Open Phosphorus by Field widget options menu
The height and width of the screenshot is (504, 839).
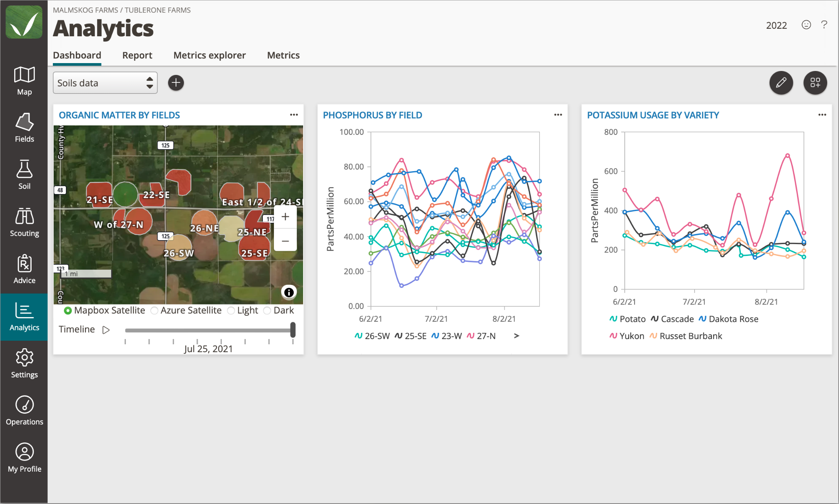[558, 115]
